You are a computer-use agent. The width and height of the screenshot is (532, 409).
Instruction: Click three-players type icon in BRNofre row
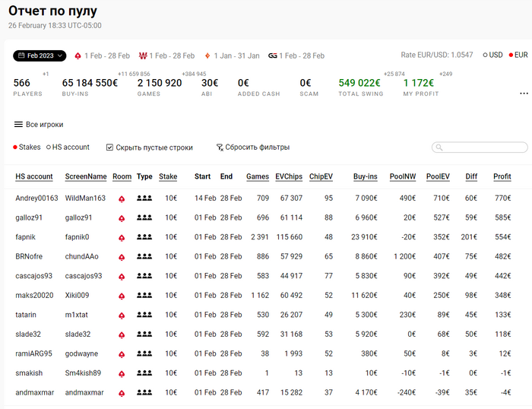144,256
